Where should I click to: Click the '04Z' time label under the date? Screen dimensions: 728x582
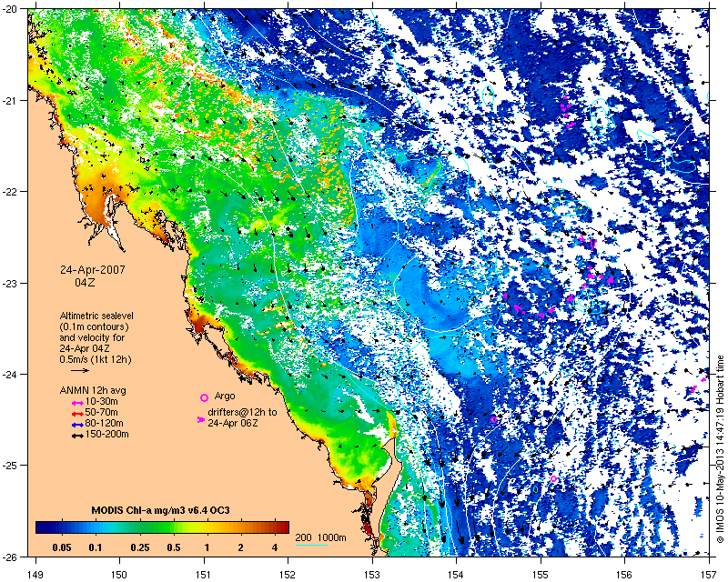pyautogui.click(x=85, y=282)
